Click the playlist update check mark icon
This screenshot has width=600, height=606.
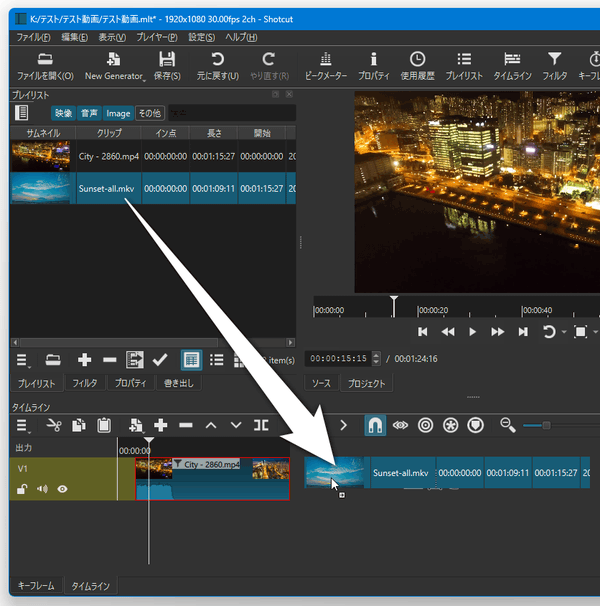tap(160, 360)
